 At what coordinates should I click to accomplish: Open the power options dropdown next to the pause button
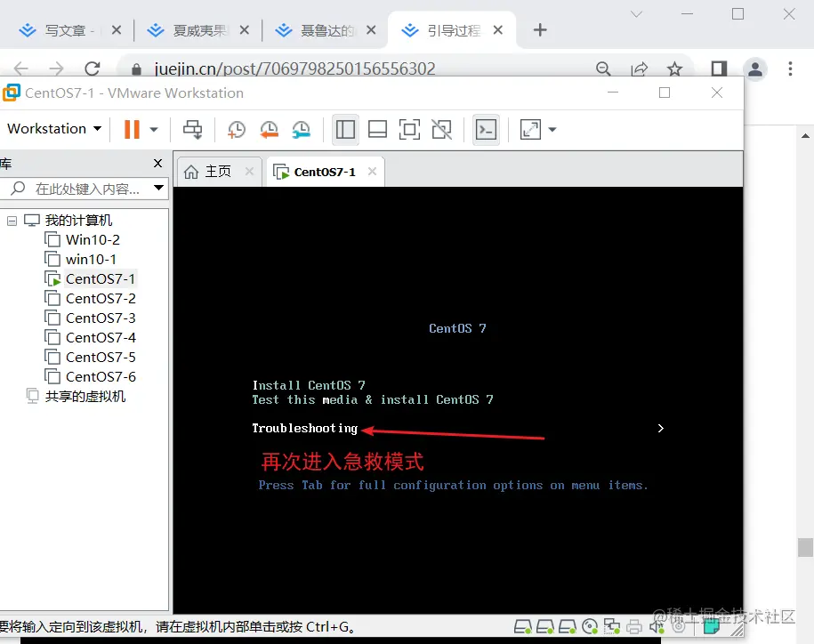[154, 130]
